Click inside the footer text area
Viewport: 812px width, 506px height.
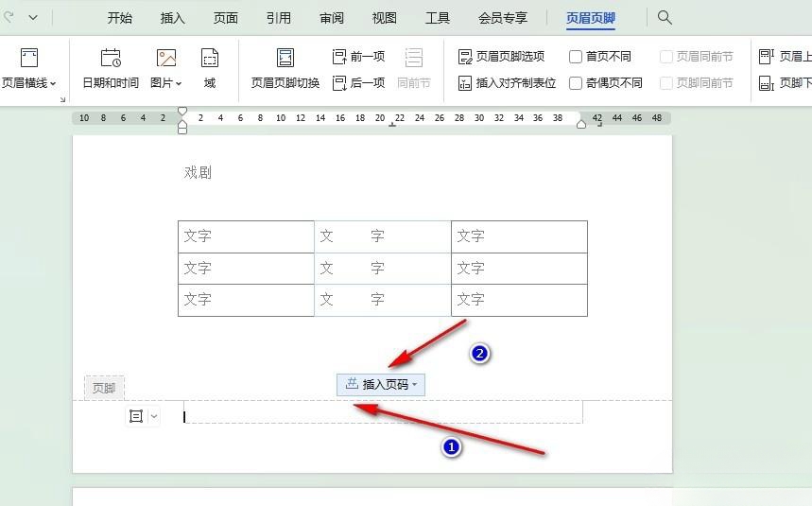pyautogui.click(x=383, y=411)
